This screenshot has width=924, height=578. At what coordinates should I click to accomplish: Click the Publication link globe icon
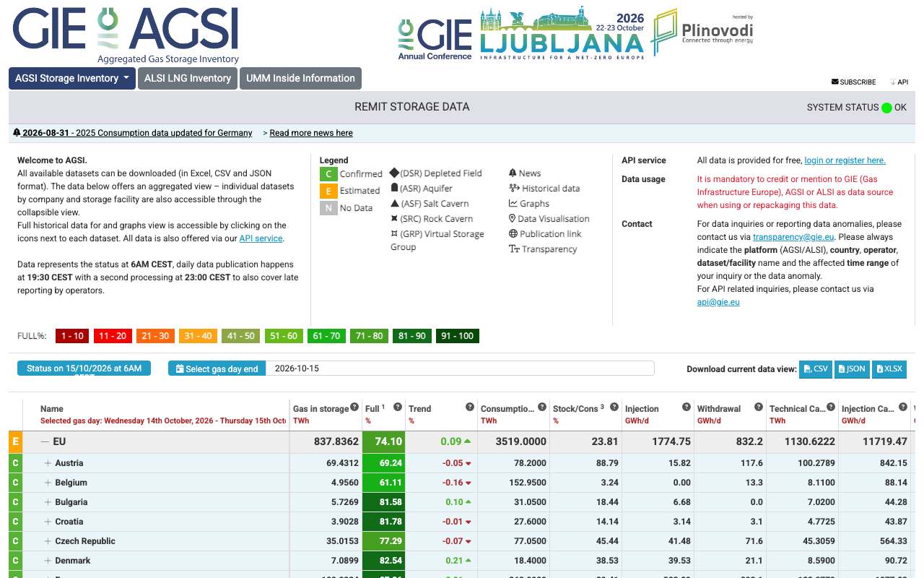tap(513, 233)
